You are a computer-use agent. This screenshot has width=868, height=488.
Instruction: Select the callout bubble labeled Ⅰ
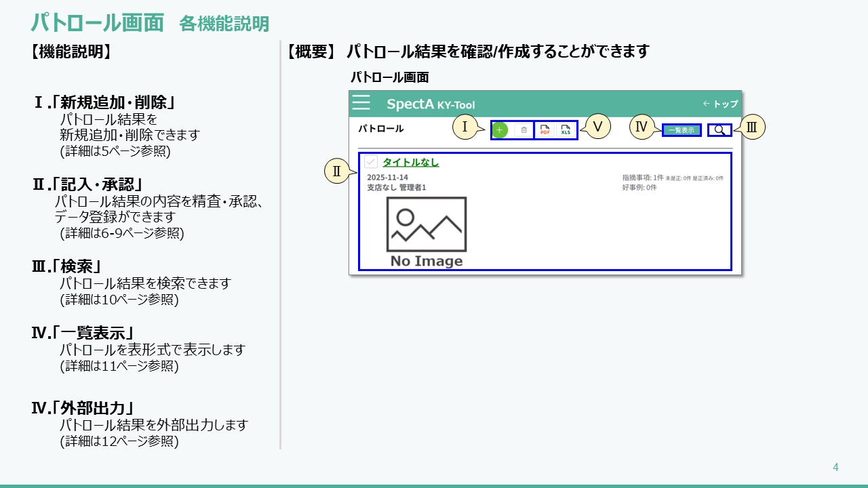[x=465, y=127]
